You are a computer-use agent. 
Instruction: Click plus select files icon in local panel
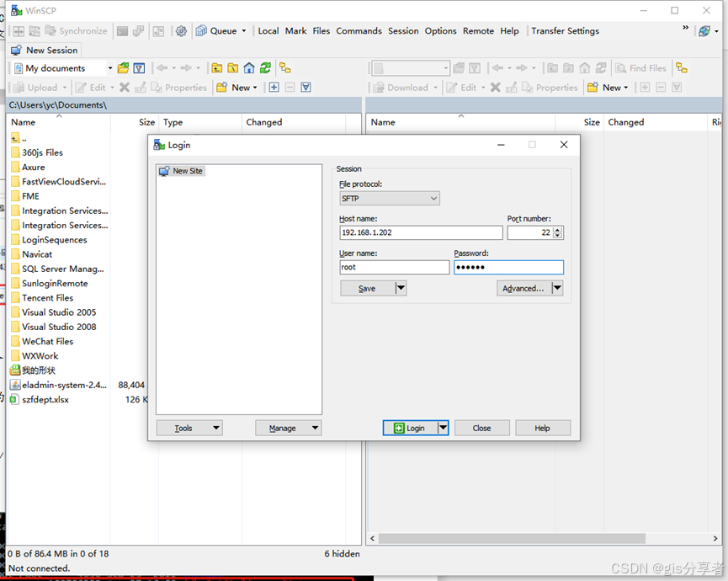tap(274, 88)
